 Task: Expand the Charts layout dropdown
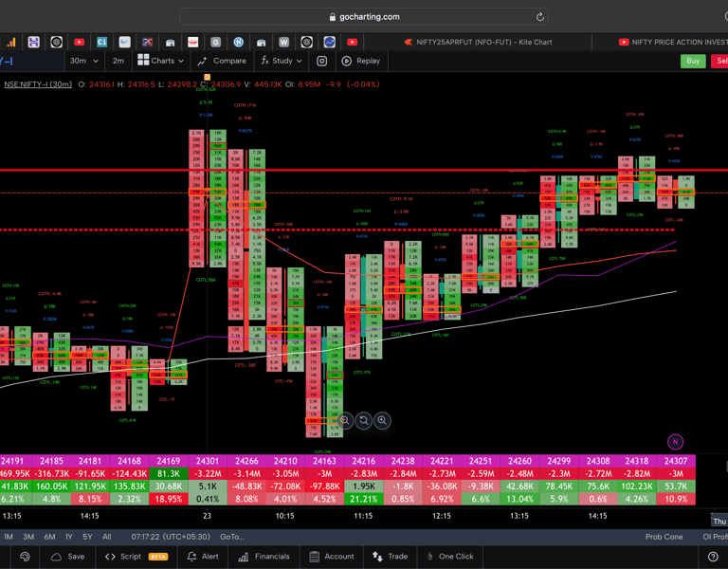click(181, 61)
